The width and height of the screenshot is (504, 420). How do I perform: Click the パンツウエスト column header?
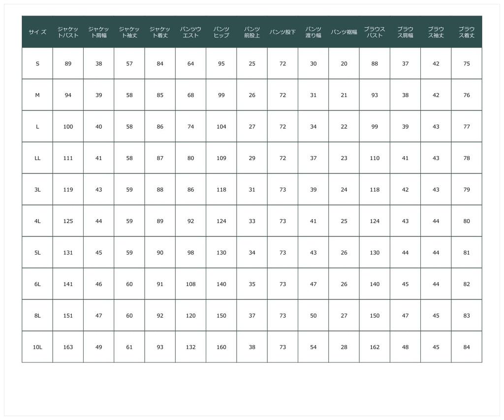190,32
